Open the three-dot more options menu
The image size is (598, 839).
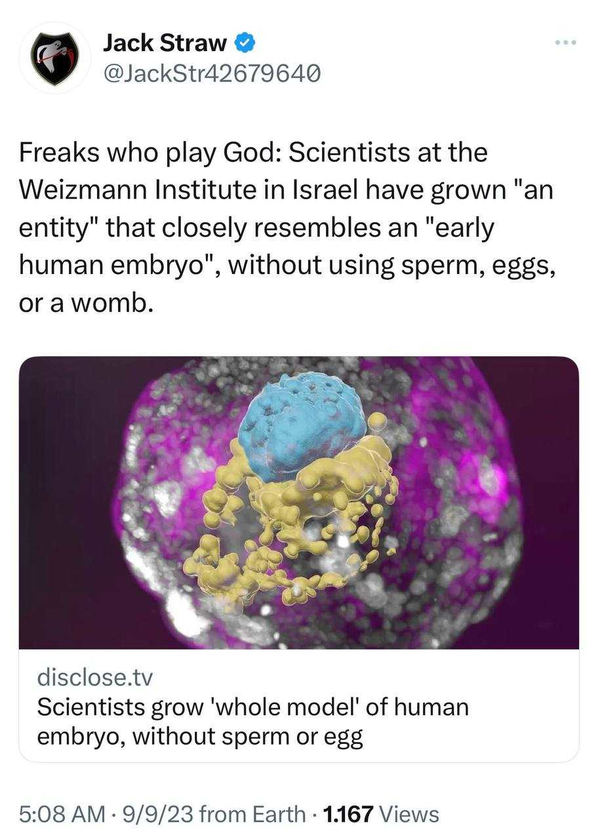[x=565, y=42]
